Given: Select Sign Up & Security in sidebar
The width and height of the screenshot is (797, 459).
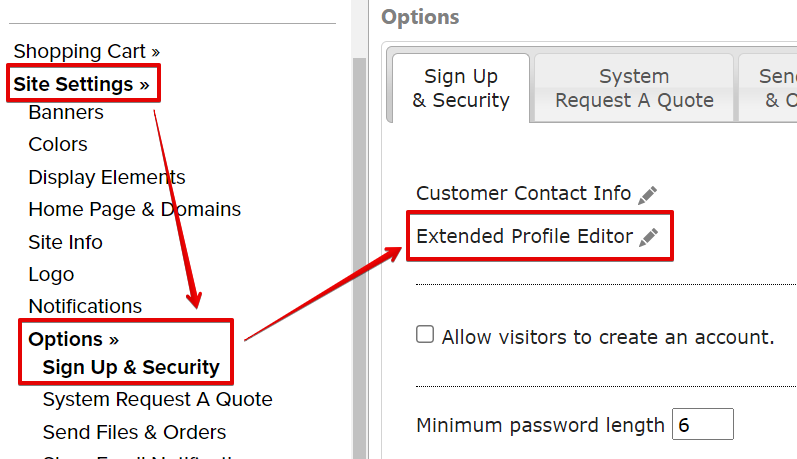Looking at the screenshot, I should [131, 367].
